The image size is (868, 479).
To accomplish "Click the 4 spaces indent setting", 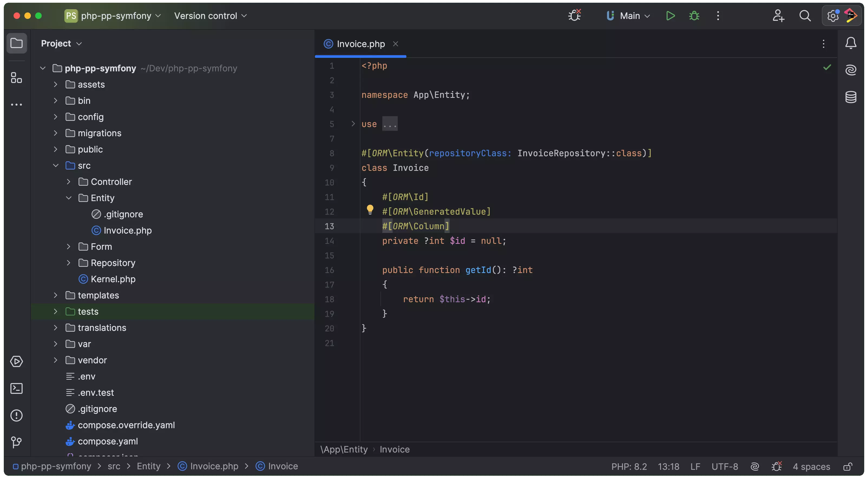I will (811, 467).
